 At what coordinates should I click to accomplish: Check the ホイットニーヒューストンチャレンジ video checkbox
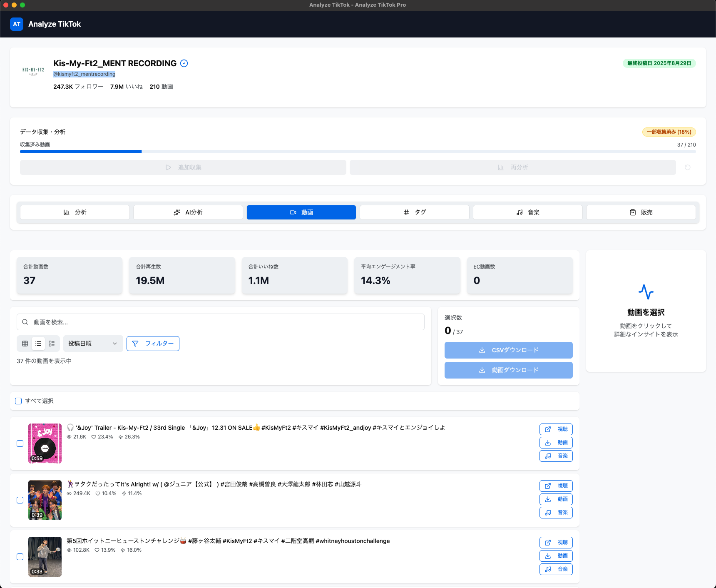tap(20, 557)
